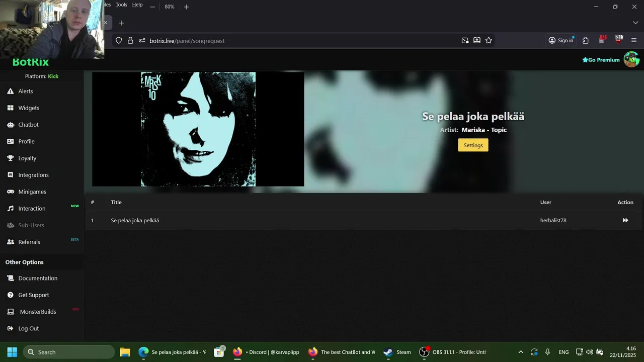Skip the song Se pelaa joka pelkää

click(625, 220)
